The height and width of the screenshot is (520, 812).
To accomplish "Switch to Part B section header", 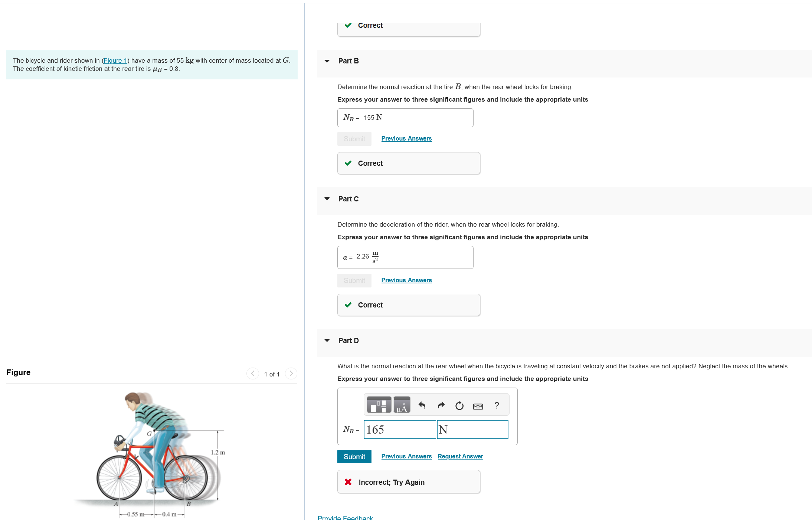I will click(348, 61).
